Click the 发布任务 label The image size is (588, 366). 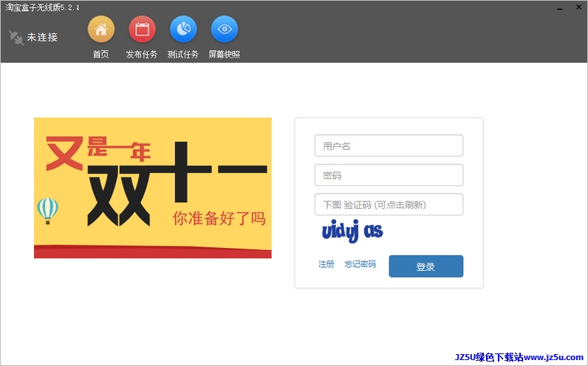(142, 55)
